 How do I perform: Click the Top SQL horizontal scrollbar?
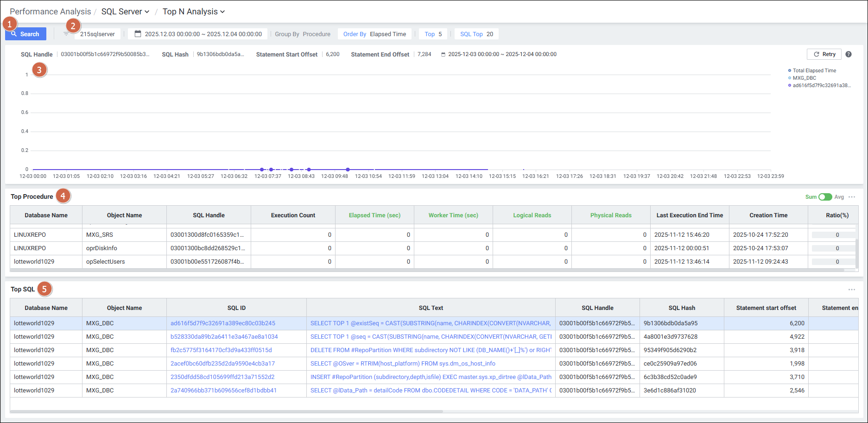[226, 411]
